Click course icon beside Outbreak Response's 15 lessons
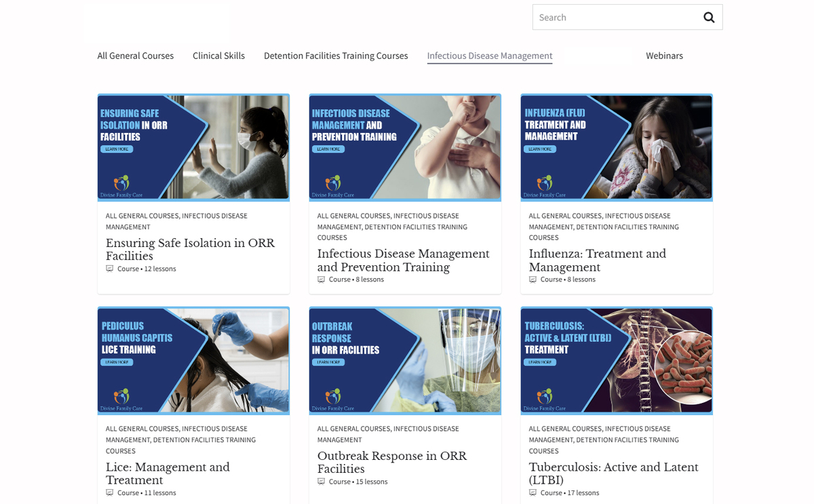 coord(322,482)
